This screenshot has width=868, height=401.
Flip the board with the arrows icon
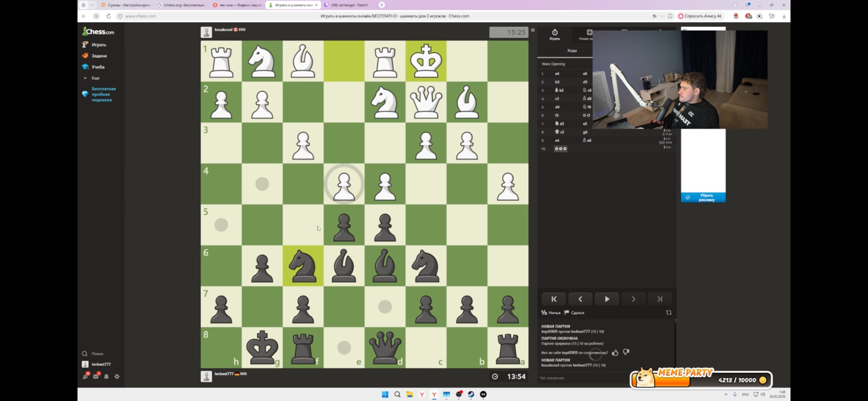(x=669, y=312)
